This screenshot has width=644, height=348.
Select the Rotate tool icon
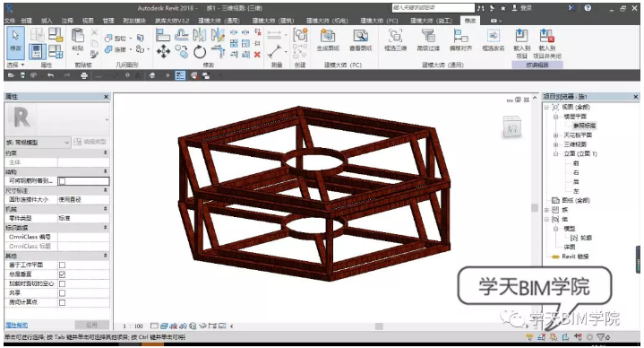[x=200, y=52]
